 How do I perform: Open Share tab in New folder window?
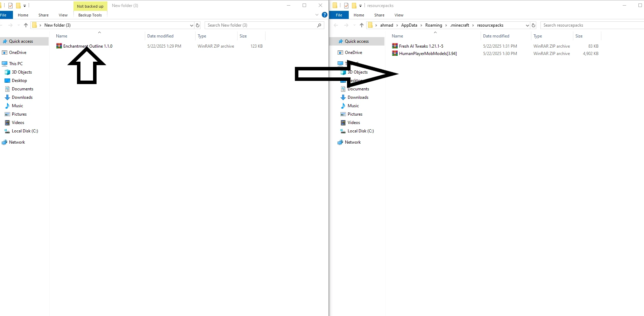(43, 15)
